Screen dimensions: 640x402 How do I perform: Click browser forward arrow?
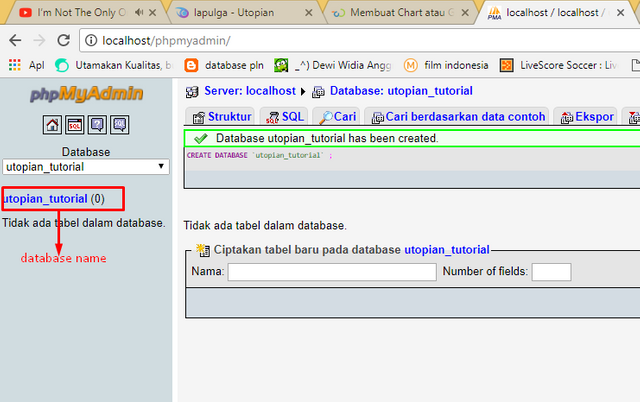(x=39, y=40)
